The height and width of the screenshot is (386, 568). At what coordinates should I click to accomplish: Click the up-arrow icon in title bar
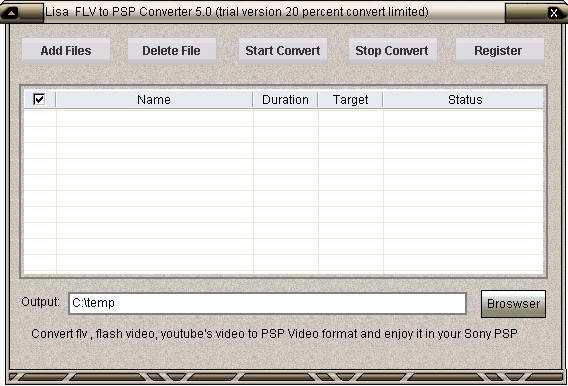point(12,13)
